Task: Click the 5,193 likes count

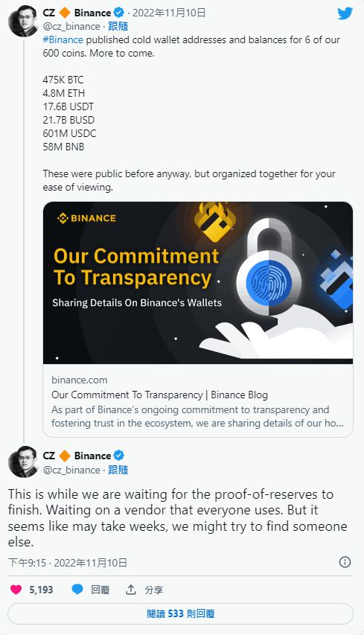Action: [41, 590]
